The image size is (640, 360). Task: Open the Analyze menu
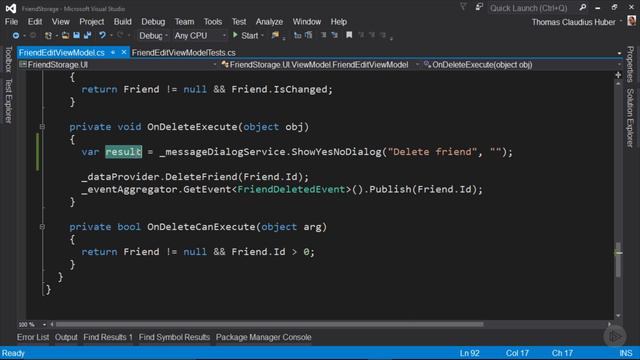pyautogui.click(x=269, y=22)
